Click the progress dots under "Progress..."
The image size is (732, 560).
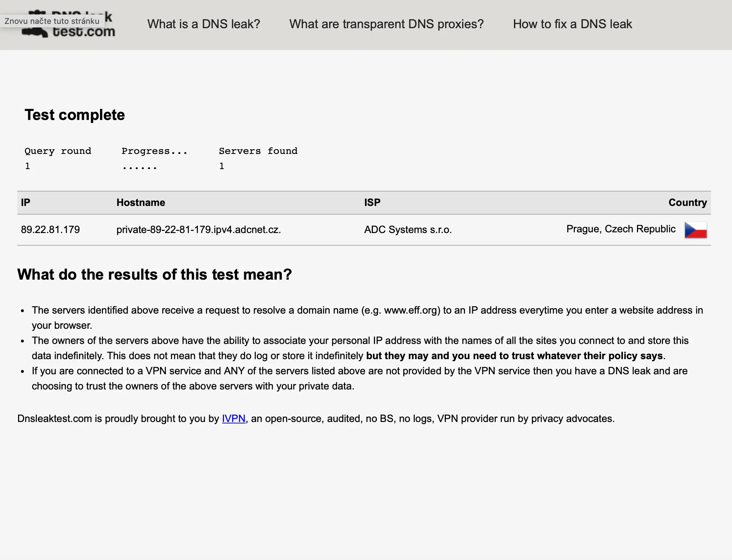139,167
